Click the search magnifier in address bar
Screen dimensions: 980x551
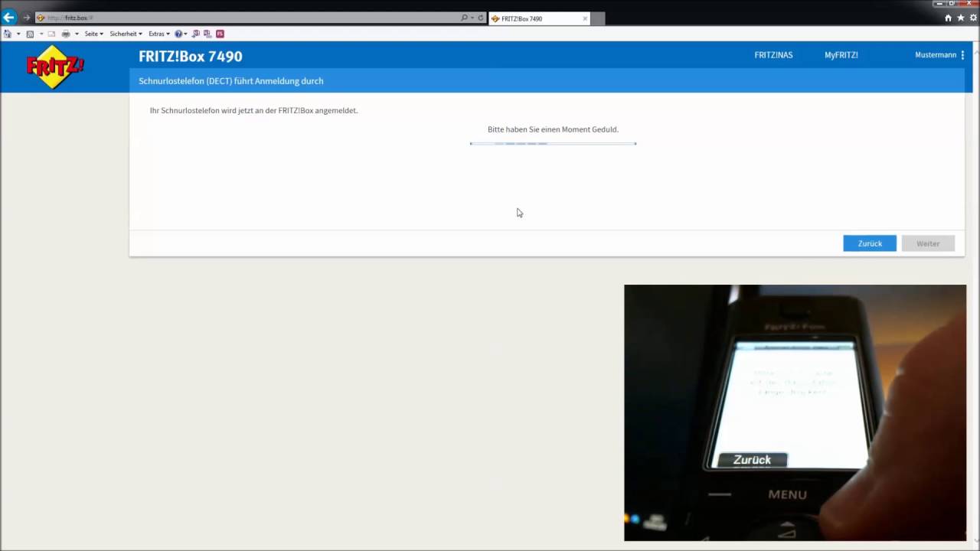point(464,18)
